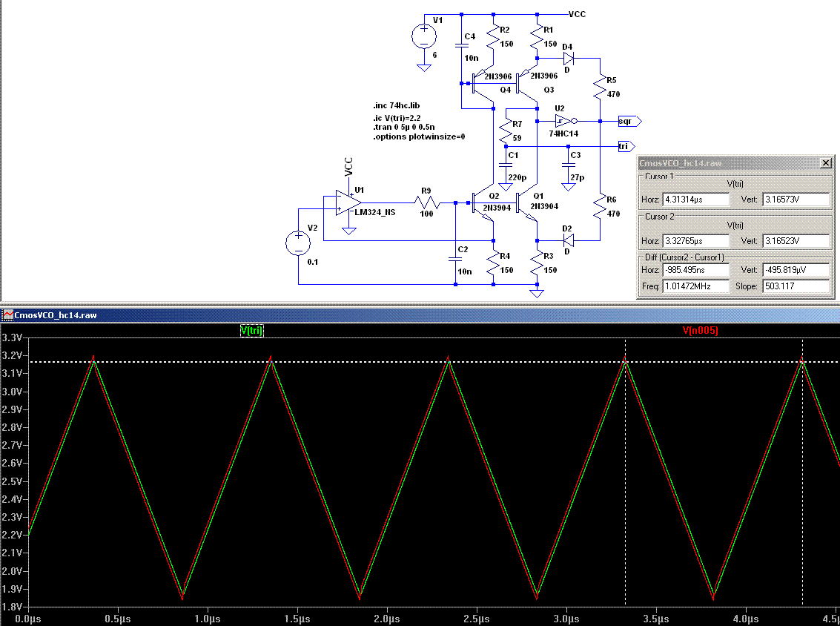Click the waveform window icon in title bar
The height and width of the screenshot is (626, 840).
coord(7,314)
